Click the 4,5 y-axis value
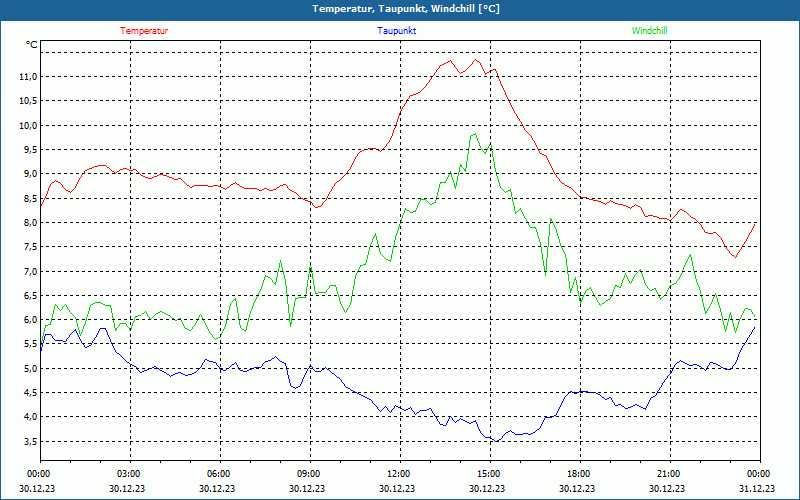This screenshot has width=800, height=500. click(30, 393)
